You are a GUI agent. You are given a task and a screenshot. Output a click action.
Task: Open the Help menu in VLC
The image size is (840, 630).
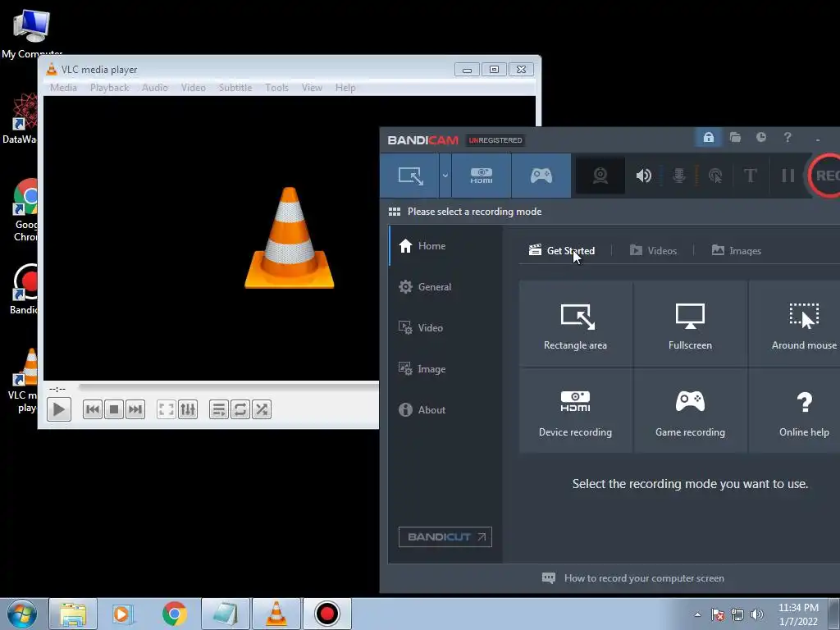click(x=345, y=87)
